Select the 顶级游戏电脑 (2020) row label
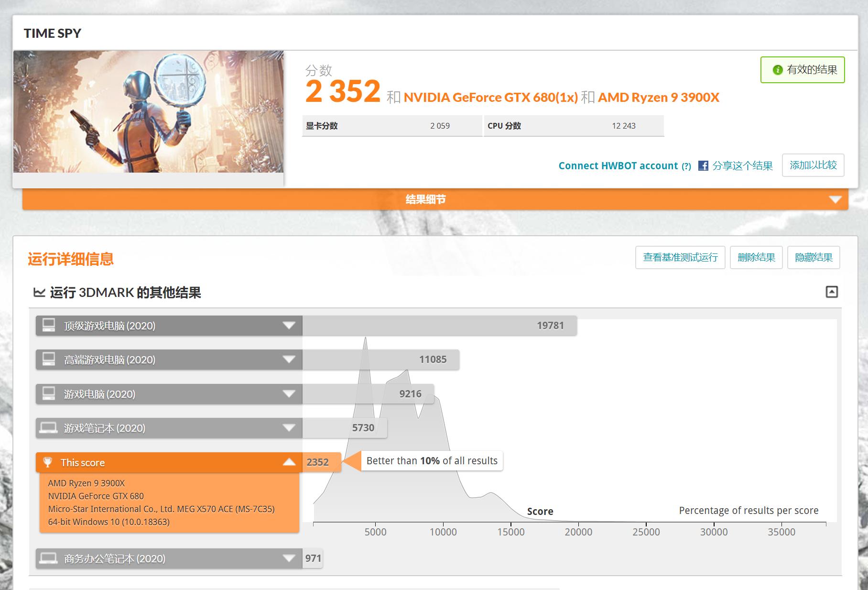Image resolution: width=868 pixels, height=590 pixels. pyautogui.click(x=110, y=326)
